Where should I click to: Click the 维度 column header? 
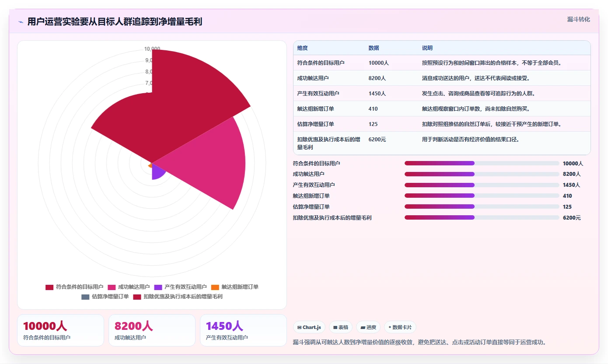[302, 48]
